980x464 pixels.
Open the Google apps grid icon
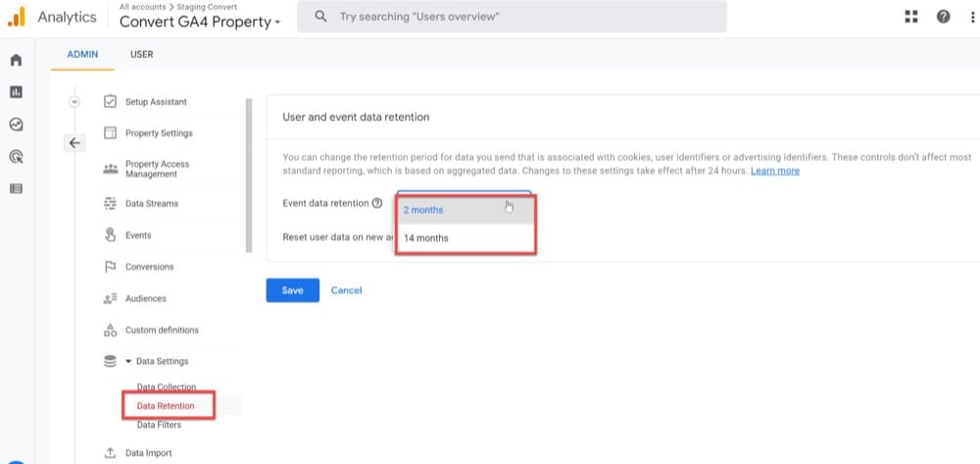click(x=911, y=17)
